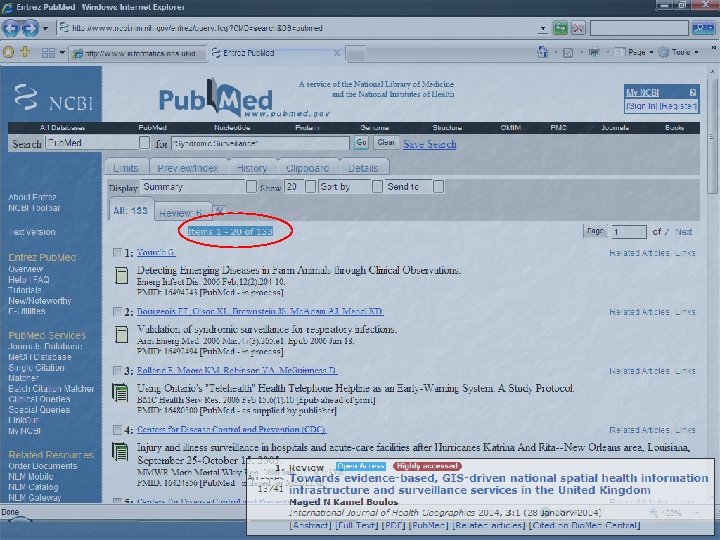Click the Page number input field

(628, 232)
